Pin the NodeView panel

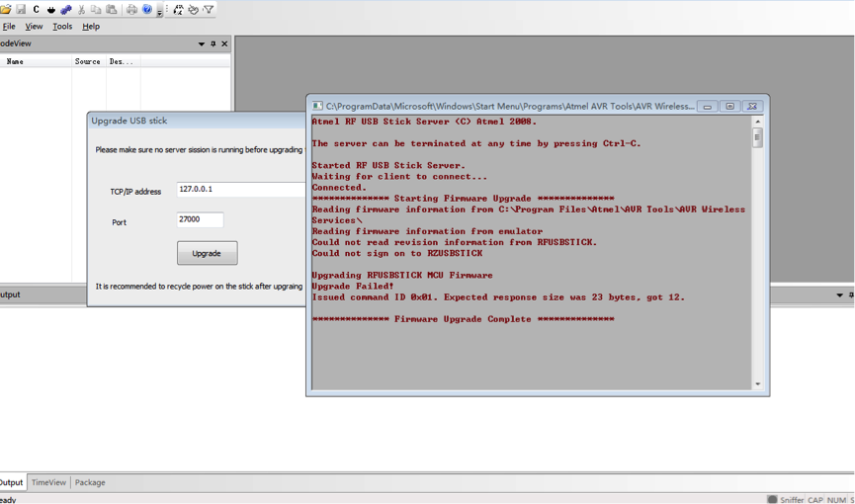click(214, 43)
